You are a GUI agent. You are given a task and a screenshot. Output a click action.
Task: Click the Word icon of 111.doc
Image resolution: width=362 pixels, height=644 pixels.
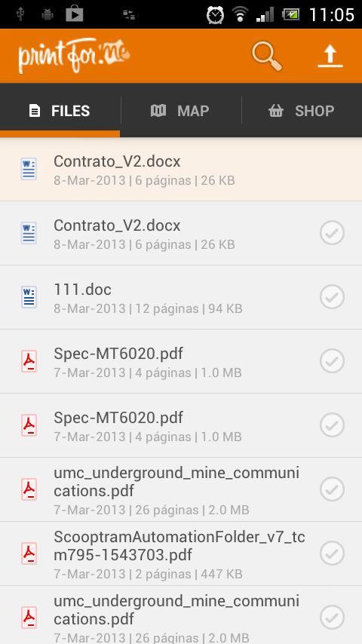point(29,297)
